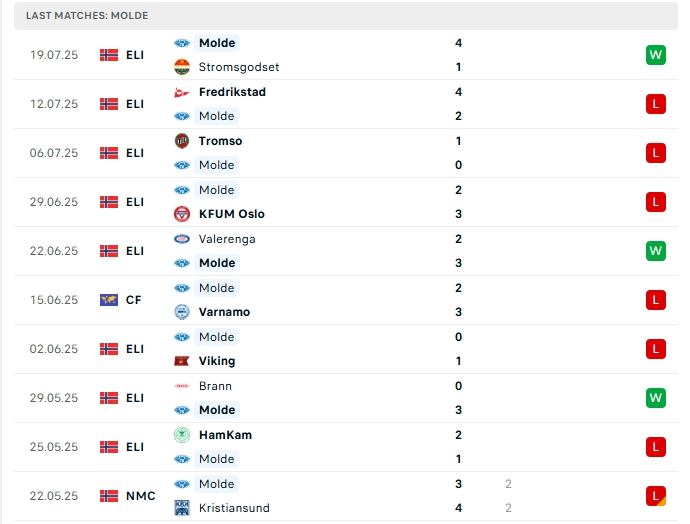Click the Valerenga club crest
The height and width of the screenshot is (524, 690).
coord(182,239)
